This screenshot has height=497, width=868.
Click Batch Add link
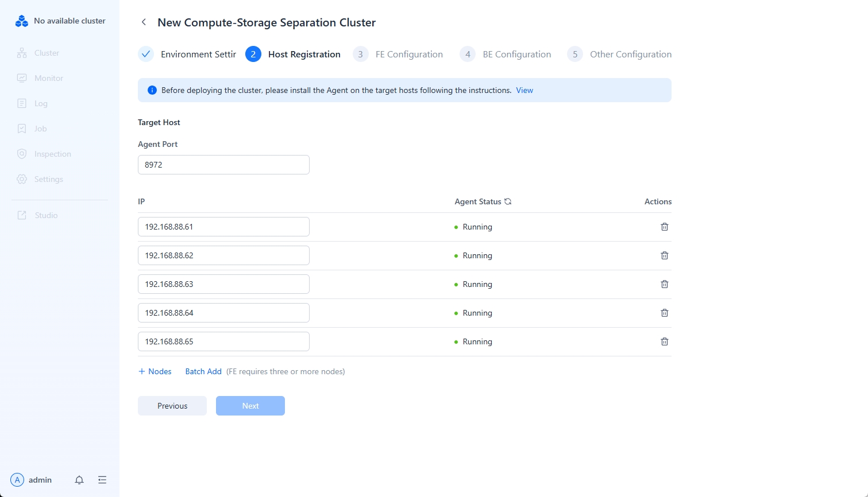click(203, 371)
